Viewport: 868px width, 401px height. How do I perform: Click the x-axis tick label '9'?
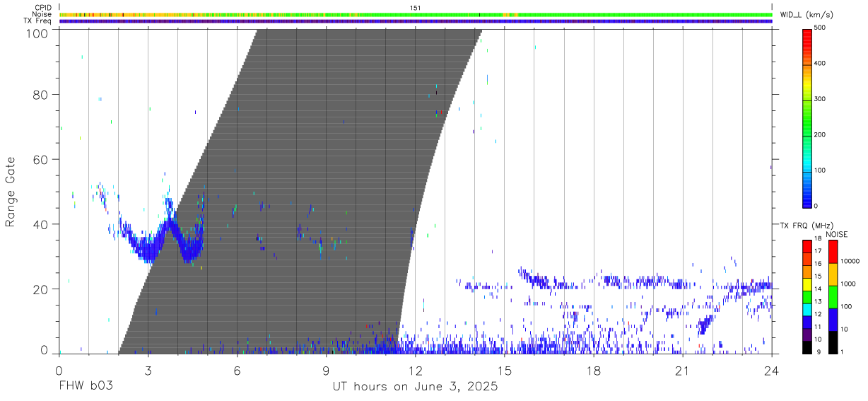pos(326,371)
